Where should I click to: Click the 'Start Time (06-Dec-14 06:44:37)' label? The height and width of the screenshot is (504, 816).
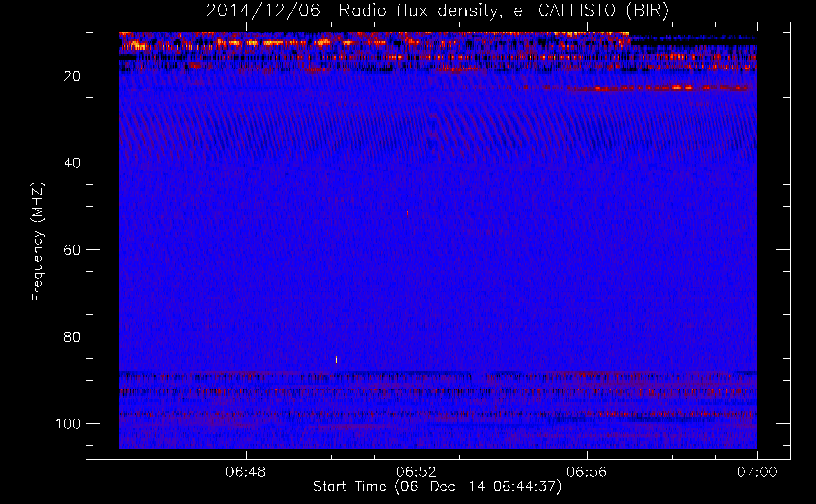click(437, 487)
